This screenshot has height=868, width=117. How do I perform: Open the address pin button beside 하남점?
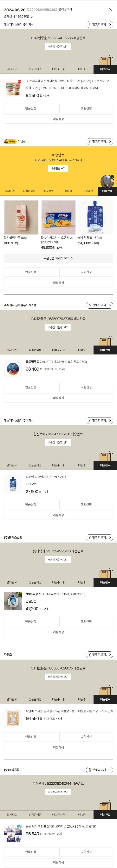pos(100,142)
